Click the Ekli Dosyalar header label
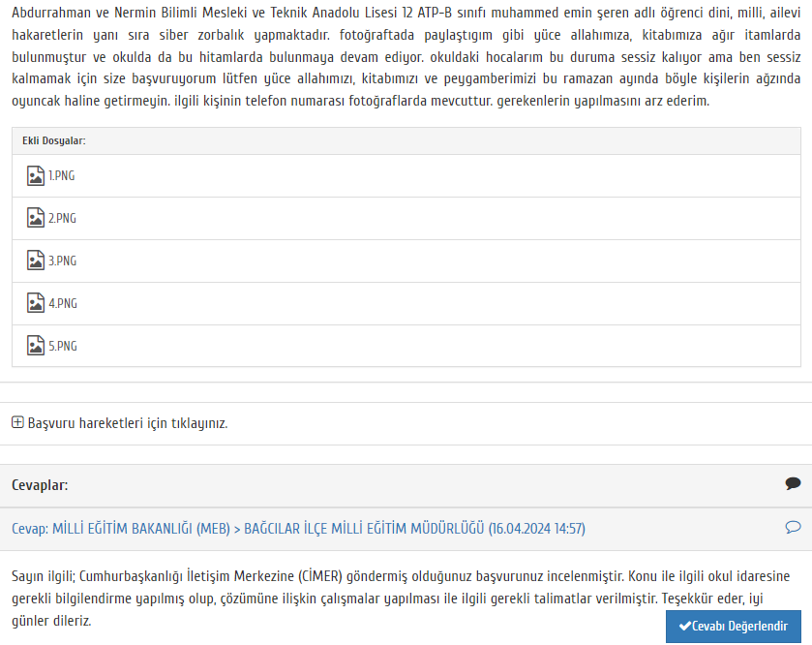812x645 pixels. [54, 141]
